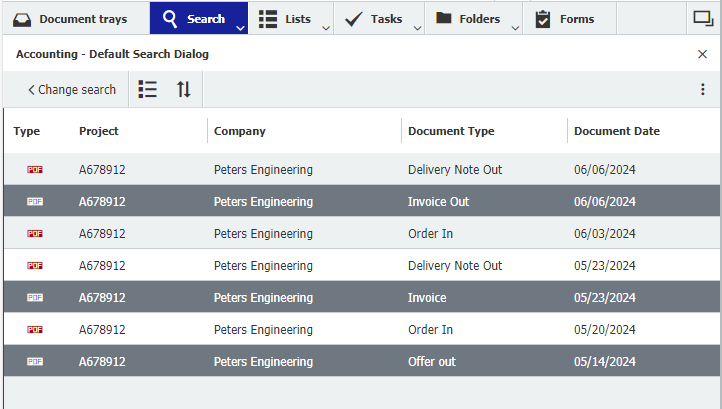The height and width of the screenshot is (409, 722).
Task: Open the Document trays tab
Action: coord(75,19)
